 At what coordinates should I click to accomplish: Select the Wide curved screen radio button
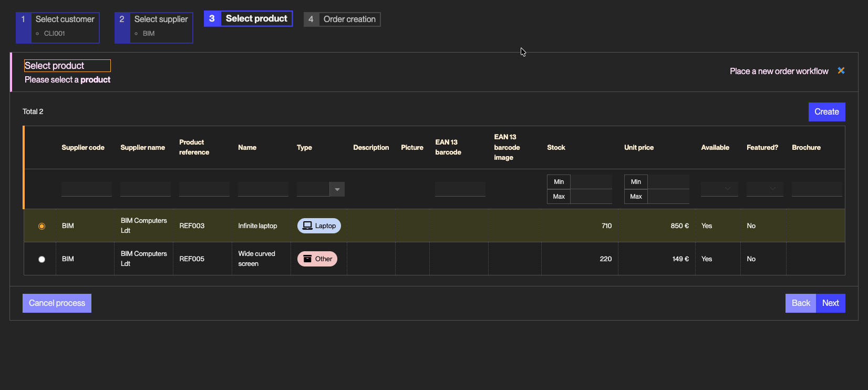point(42,259)
